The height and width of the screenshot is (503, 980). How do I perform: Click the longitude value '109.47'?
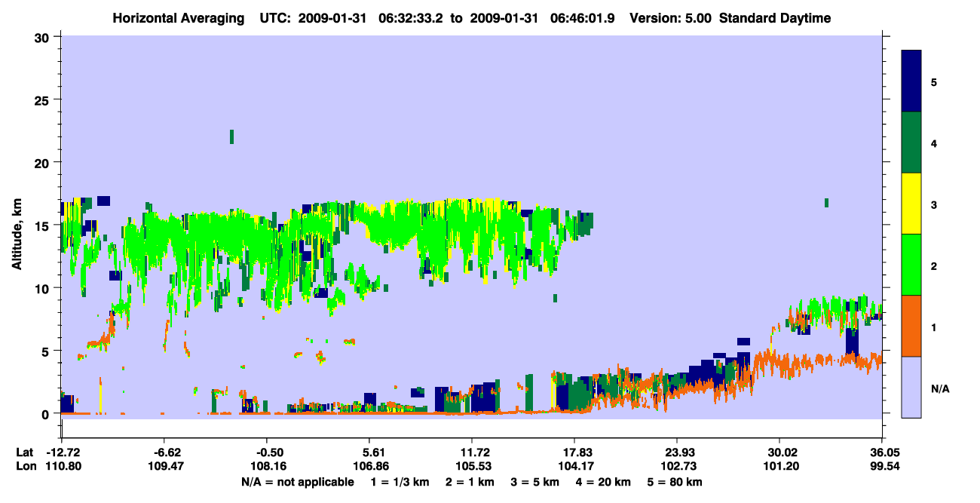164,466
